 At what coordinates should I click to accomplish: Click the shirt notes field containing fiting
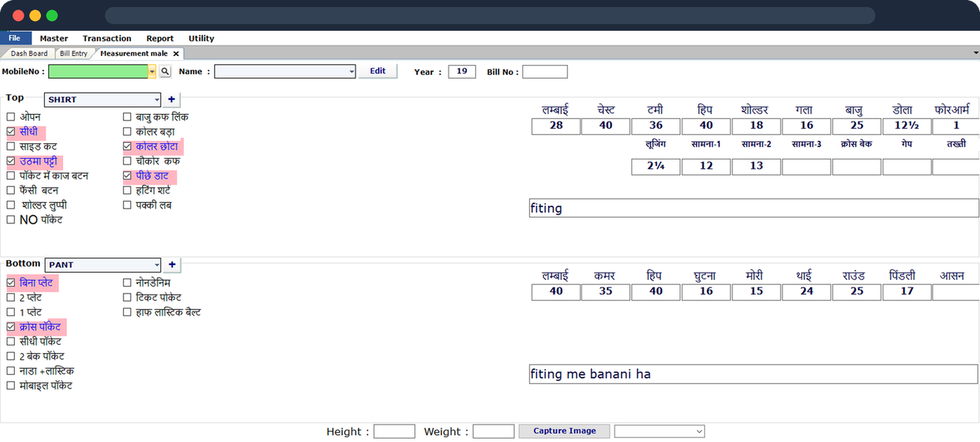point(753,208)
